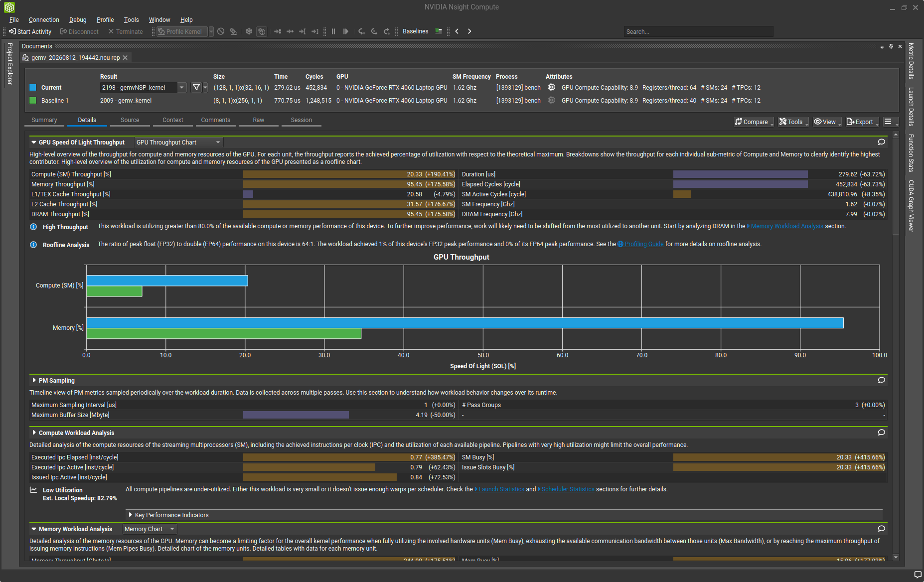924x582 pixels.
Task: Open the Launch Details side panel
Action: (911, 107)
